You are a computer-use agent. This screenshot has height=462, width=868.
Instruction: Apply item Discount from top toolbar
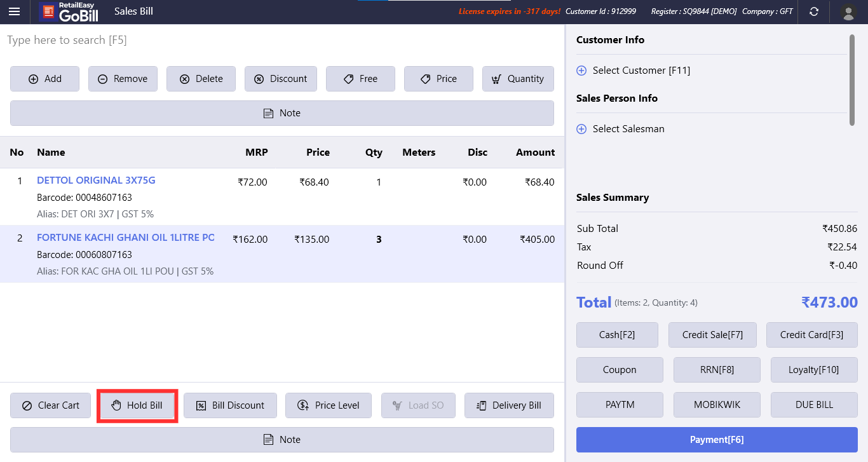(281, 79)
